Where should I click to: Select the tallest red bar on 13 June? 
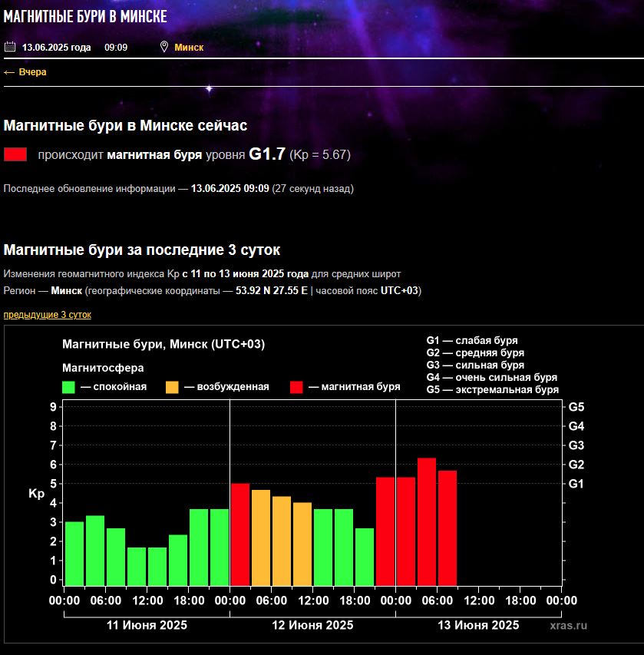(x=427, y=521)
